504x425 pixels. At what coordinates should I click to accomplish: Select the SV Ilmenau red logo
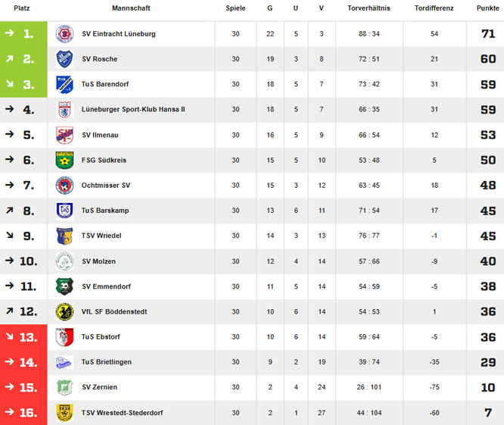point(64,135)
